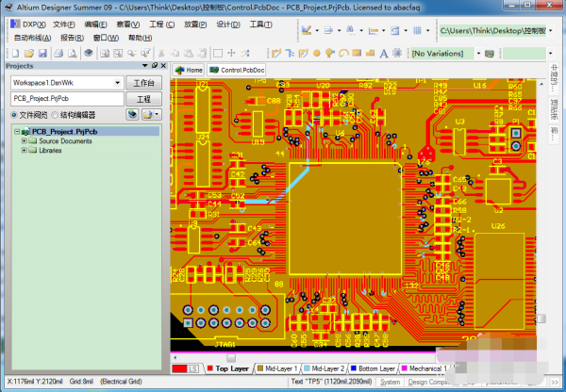Expand the dimension tools dropdown arrow
Screen dimensions: 566x392
click(x=383, y=31)
